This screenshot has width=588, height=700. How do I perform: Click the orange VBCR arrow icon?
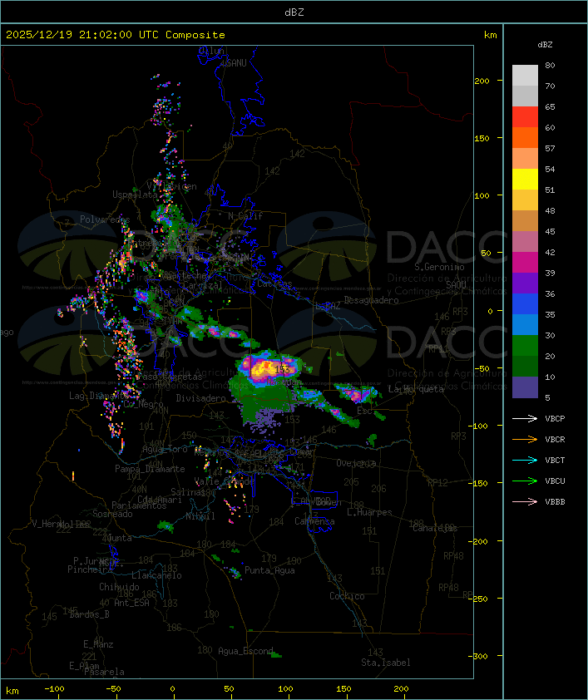pos(525,439)
